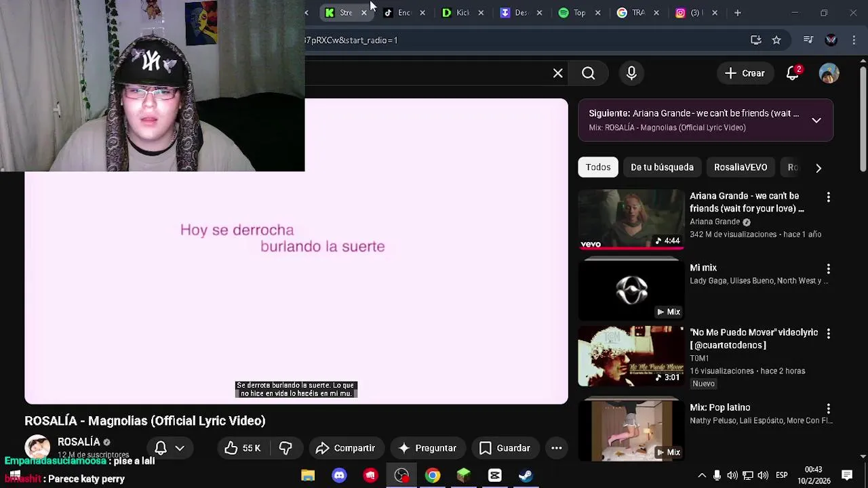Open YouTube notifications bell

[793, 73]
